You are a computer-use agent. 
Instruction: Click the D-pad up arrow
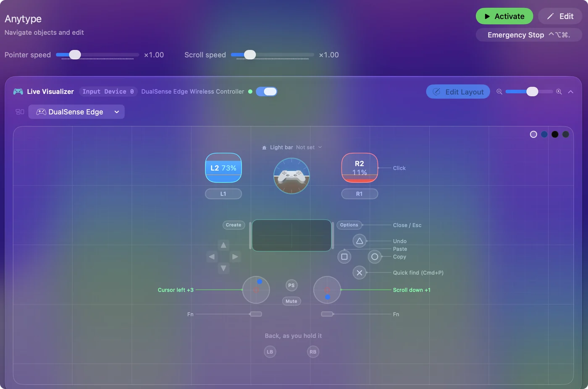223,245
